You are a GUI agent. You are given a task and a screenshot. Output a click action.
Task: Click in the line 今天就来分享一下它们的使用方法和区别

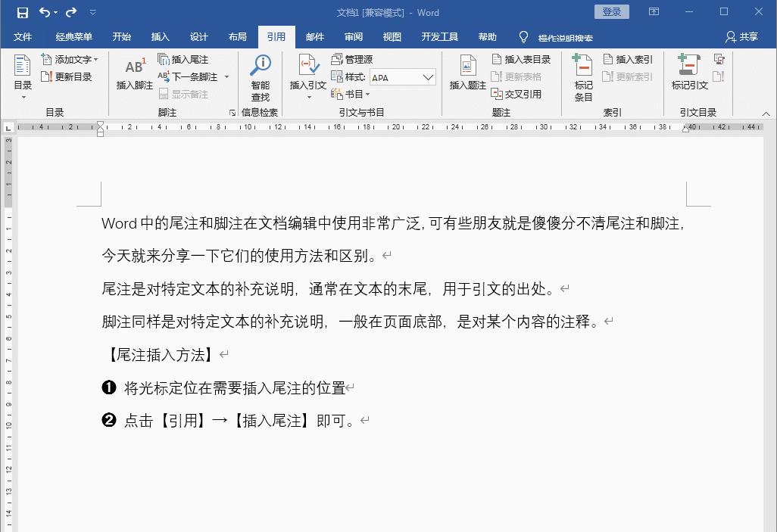(x=240, y=256)
